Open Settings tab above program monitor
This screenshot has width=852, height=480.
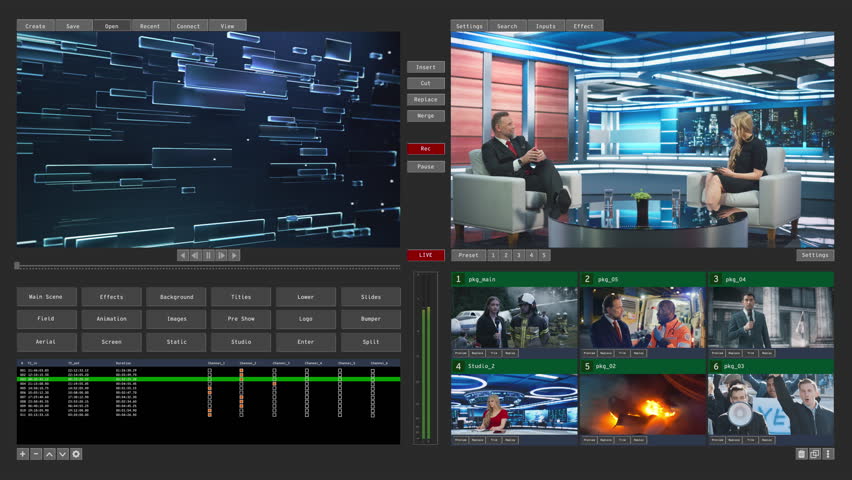click(469, 26)
